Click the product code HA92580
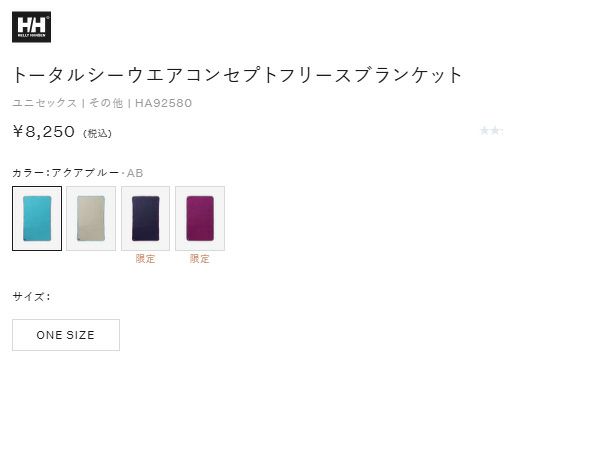The image size is (600, 450). [163, 103]
